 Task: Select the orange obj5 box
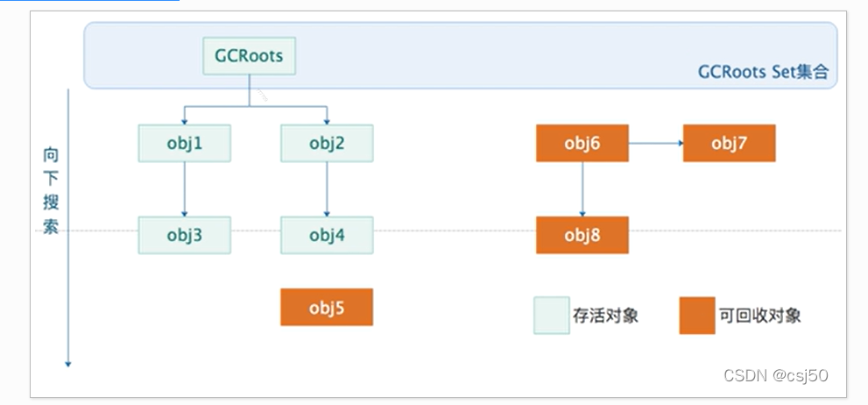coord(327,308)
